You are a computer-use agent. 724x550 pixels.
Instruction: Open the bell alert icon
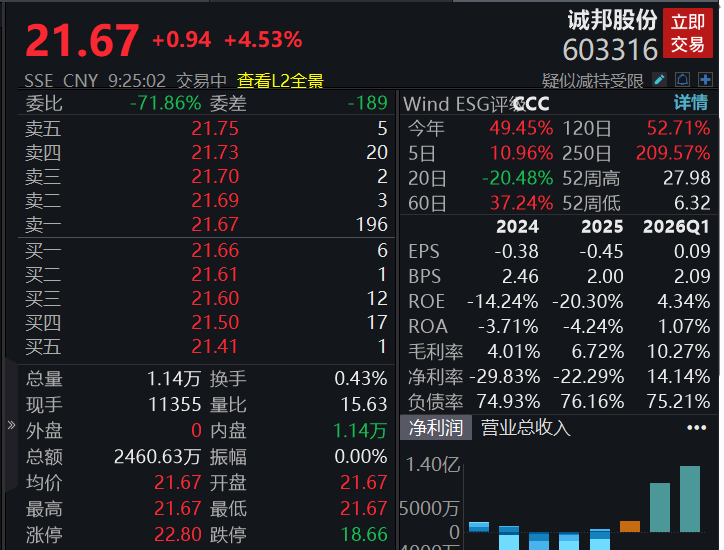click(682, 80)
